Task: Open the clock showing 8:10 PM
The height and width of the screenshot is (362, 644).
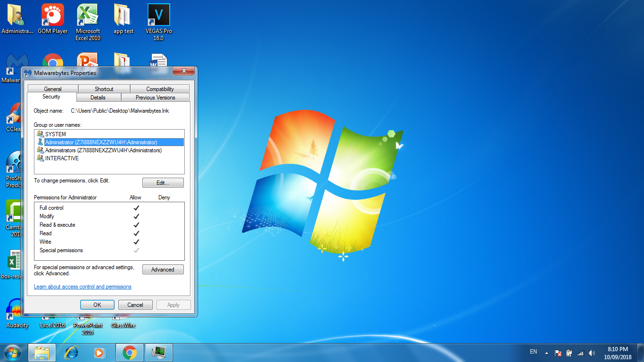Action: [x=618, y=353]
